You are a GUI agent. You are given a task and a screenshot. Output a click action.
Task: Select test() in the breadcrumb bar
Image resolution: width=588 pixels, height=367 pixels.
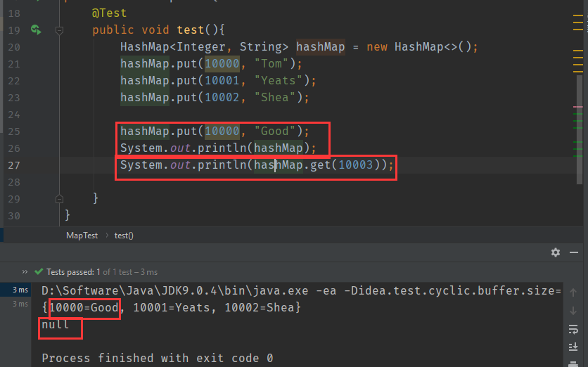pos(124,236)
